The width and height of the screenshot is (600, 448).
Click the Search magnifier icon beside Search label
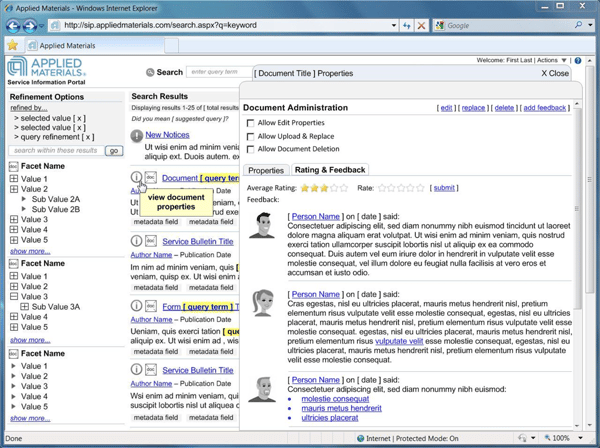tap(150, 72)
